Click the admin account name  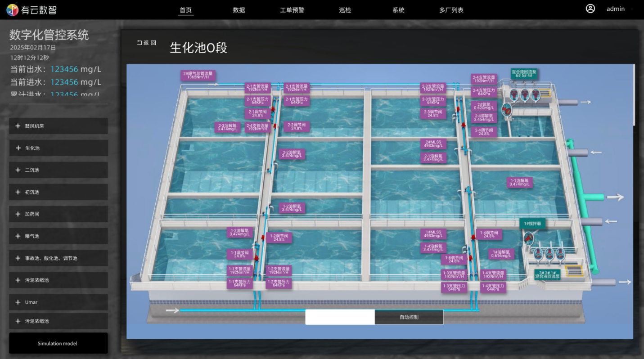(x=615, y=9)
